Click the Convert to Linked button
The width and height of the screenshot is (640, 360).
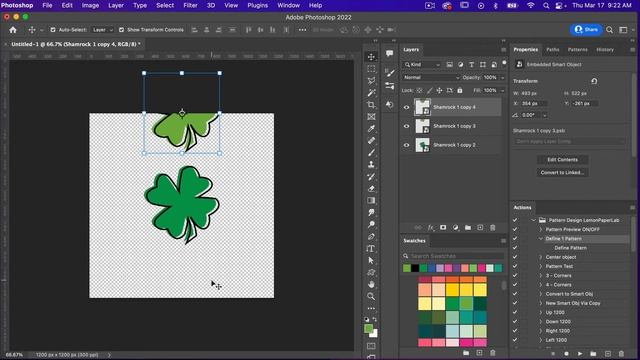point(562,172)
